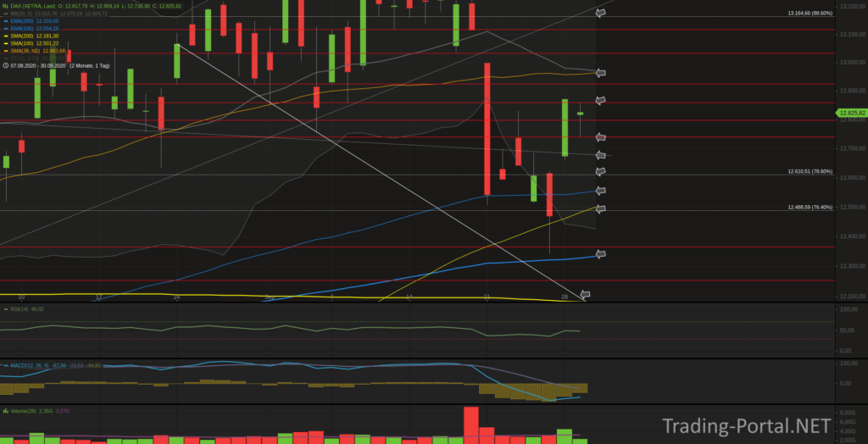Select the EMA(100) indicator label

pos(22,29)
